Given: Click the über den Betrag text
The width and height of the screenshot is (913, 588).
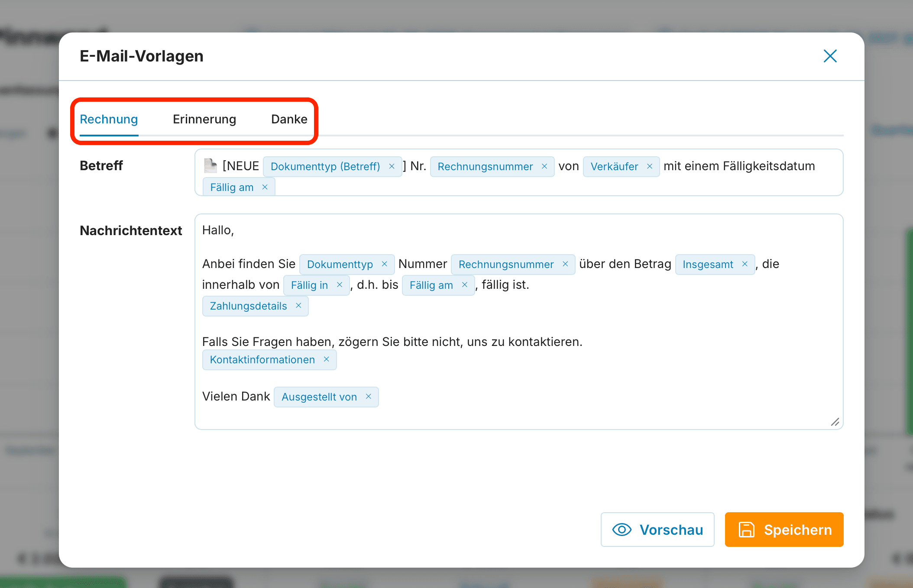Looking at the screenshot, I should click(625, 264).
